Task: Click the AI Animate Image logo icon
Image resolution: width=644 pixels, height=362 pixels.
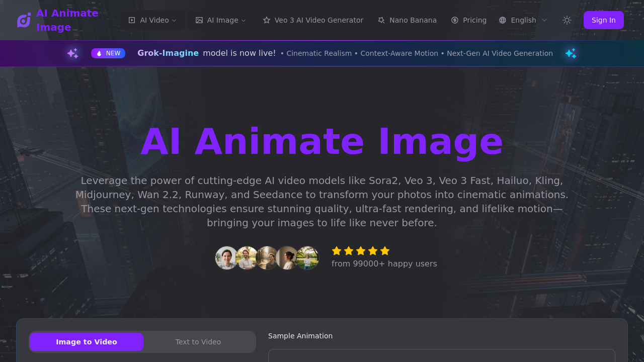Action: [x=24, y=20]
